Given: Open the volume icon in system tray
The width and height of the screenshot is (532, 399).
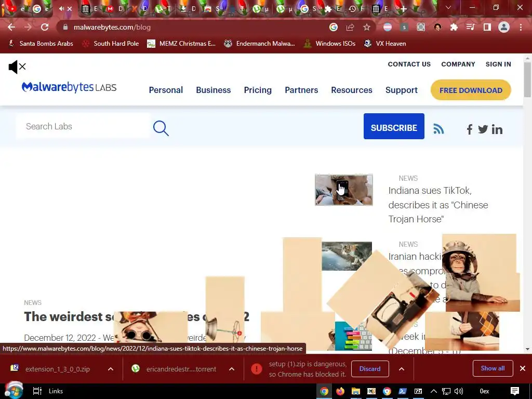Looking at the screenshot, I should point(458,391).
